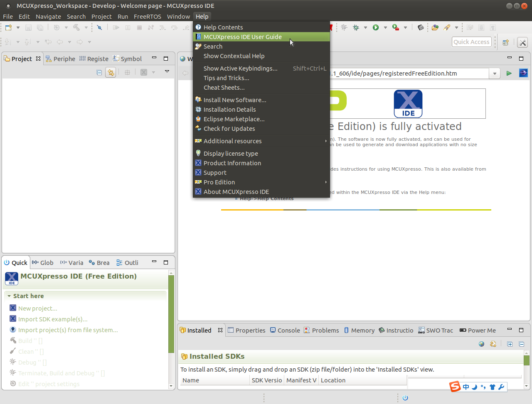Collapse the Start here section

point(9,296)
